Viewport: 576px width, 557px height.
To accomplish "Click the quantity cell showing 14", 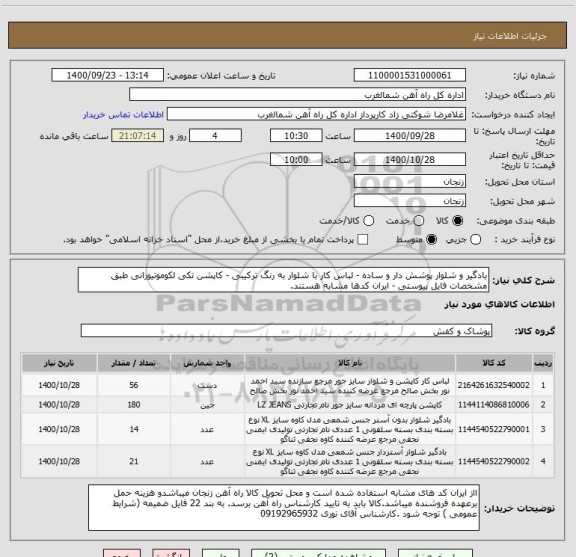I will [133, 429].
